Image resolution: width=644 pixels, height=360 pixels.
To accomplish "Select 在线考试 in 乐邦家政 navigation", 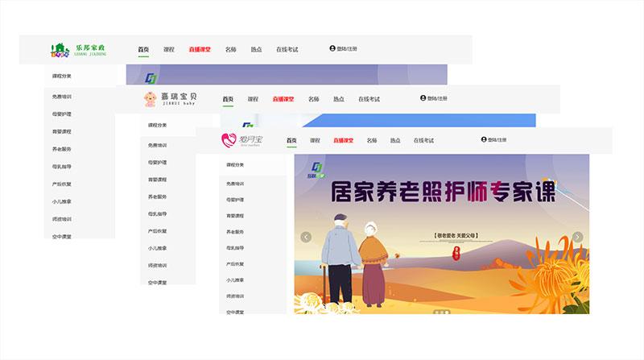I will coord(287,50).
